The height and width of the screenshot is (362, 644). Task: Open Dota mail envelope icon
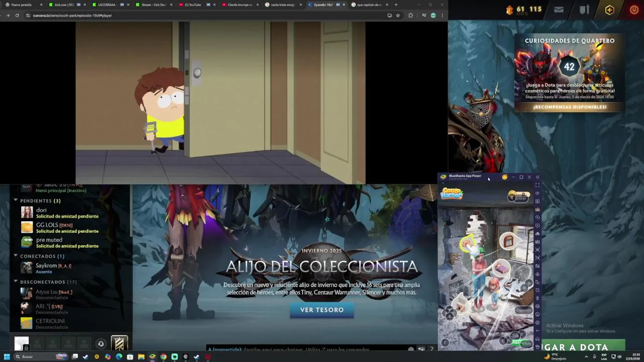(x=558, y=10)
